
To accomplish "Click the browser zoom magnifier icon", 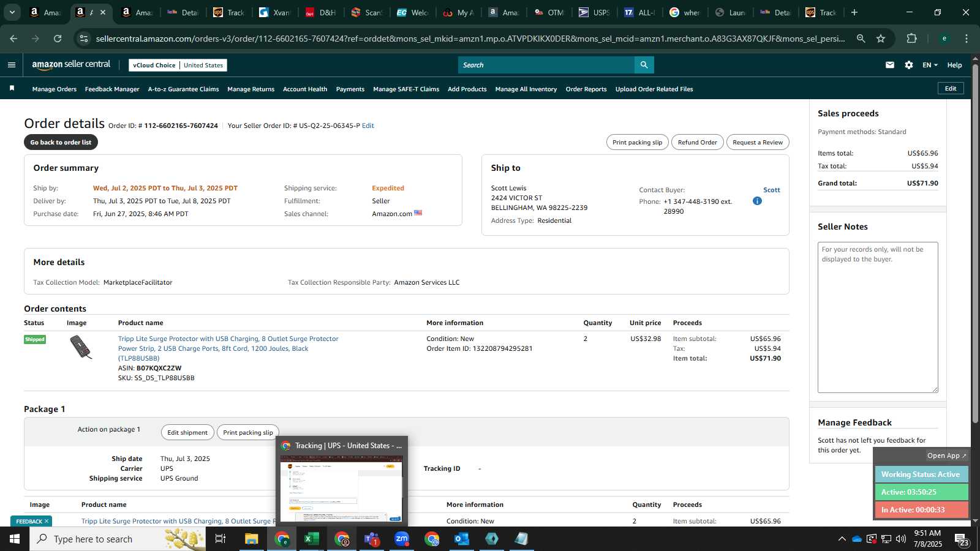I will pyautogui.click(x=861, y=39).
